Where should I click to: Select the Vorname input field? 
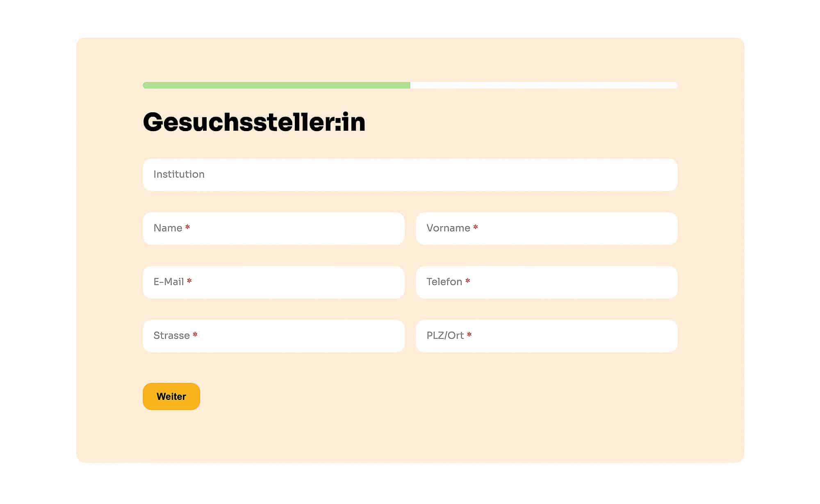(547, 228)
